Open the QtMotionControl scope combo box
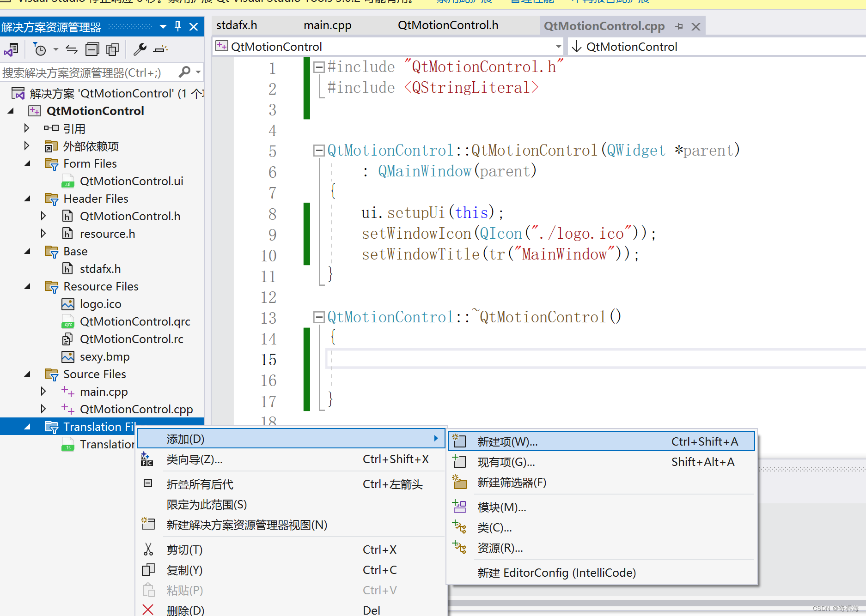Image resolution: width=866 pixels, height=616 pixels. [389, 47]
